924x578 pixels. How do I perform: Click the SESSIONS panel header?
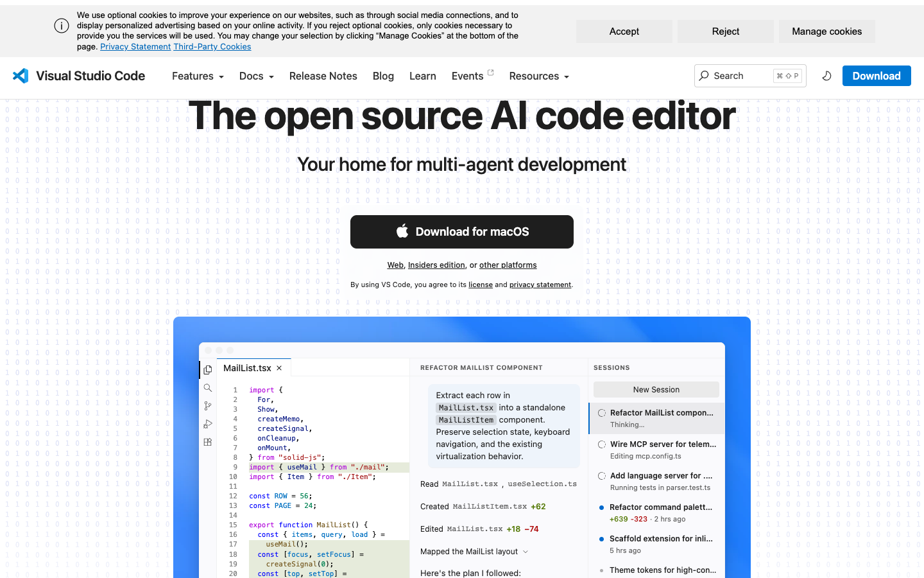pyautogui.click(x=612, y=368)
